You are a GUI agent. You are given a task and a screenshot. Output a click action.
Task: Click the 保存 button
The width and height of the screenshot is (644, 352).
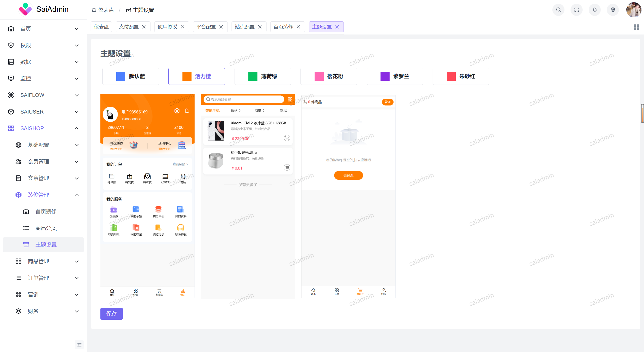pos(111,314)
